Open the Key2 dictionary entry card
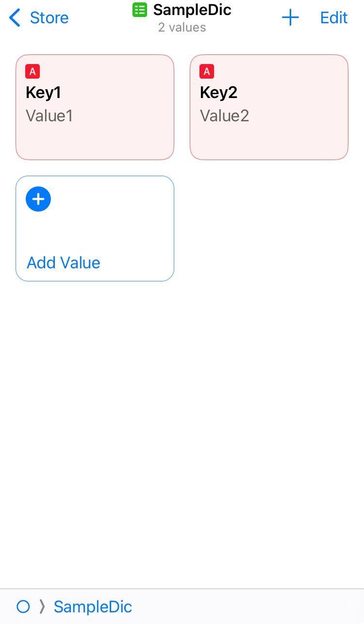Image resolution: width=364 pixels, height=624 pixels. click(x=269, y=107)
